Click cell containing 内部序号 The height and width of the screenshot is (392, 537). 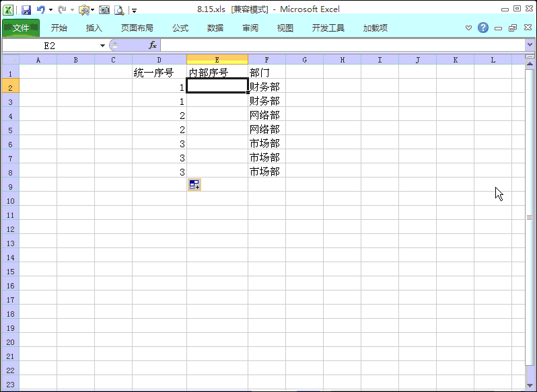[x=217, y=71]
